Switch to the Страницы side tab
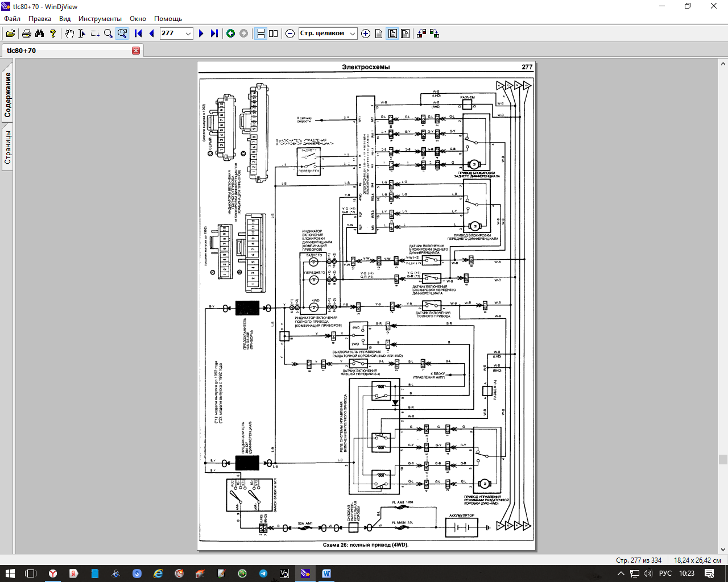 tap(8, 147)
